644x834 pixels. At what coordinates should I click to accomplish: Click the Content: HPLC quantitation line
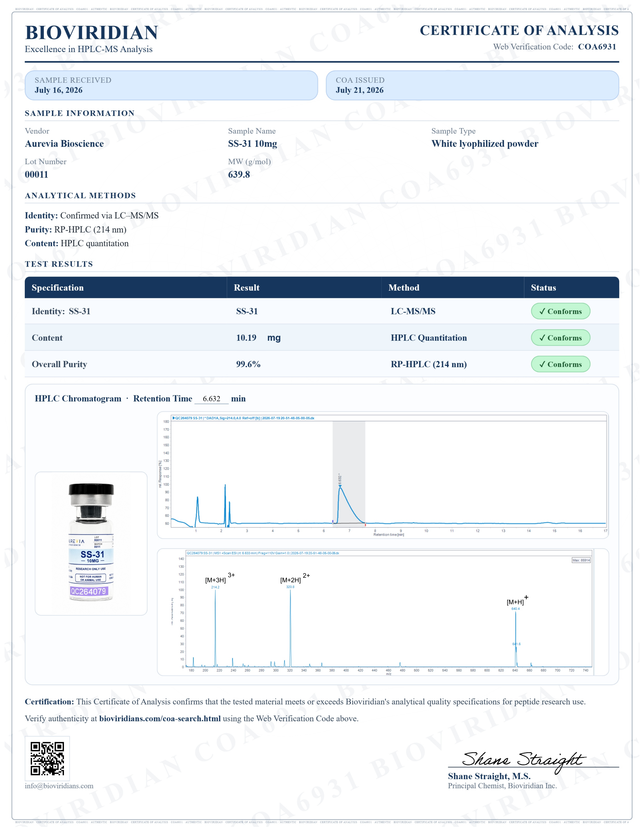coord(77,243)
